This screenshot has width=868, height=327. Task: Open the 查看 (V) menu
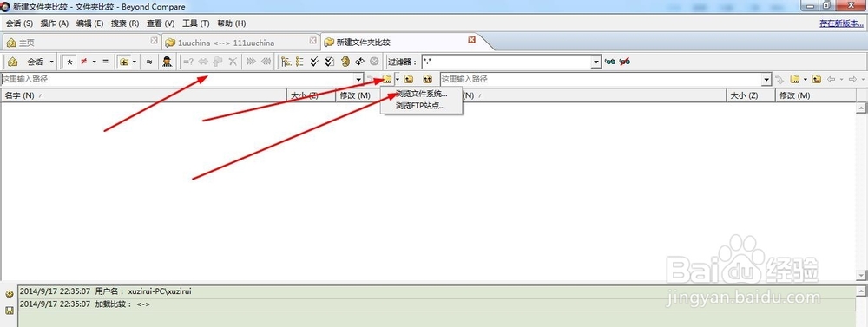tap(161, 23)
